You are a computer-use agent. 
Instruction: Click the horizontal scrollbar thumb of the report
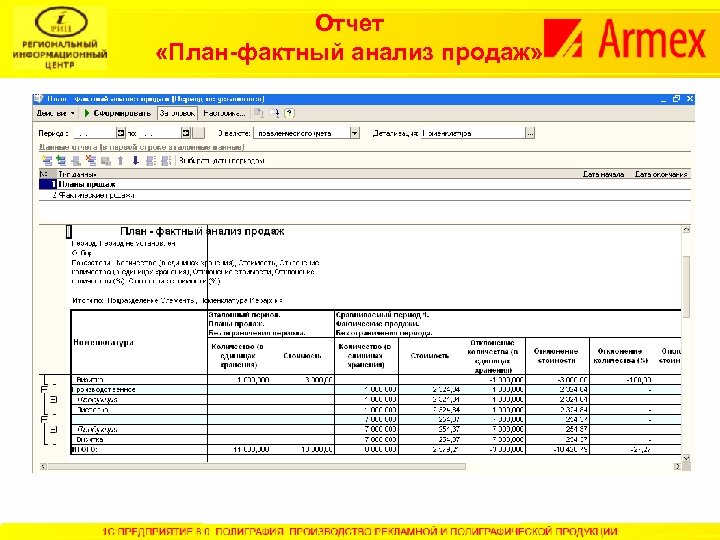coord(257,467)
